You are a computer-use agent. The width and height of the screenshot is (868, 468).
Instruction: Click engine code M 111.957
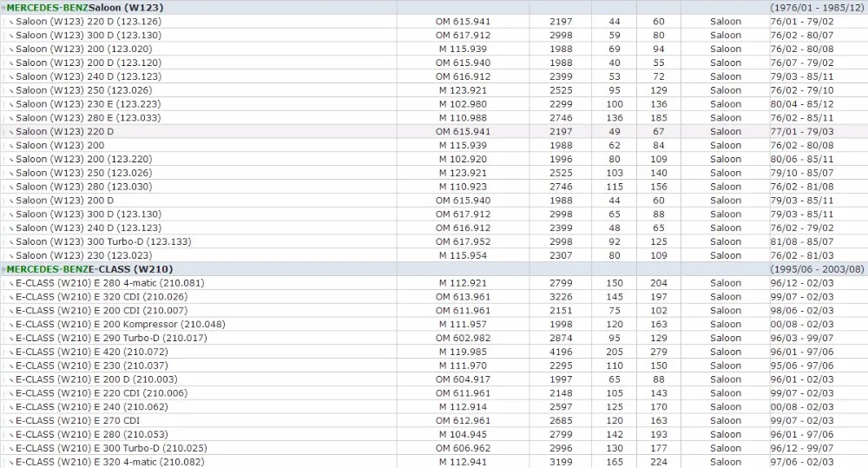click(x=463, y=324)
